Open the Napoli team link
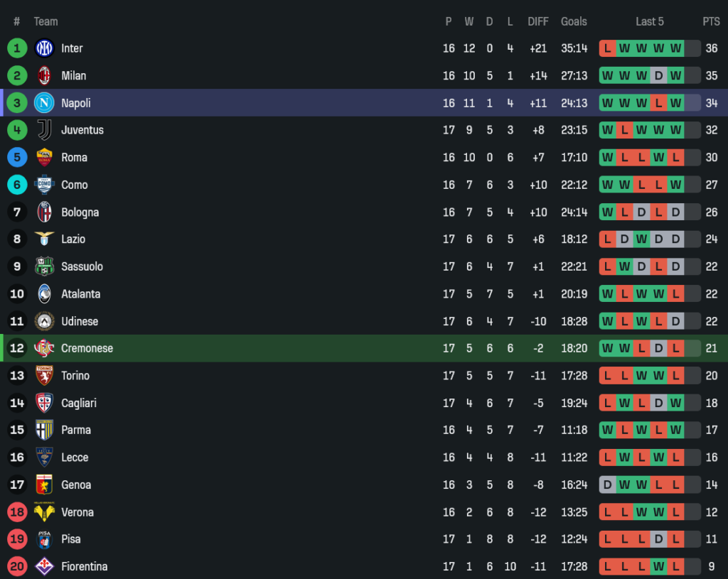 (x=75, y=103)
